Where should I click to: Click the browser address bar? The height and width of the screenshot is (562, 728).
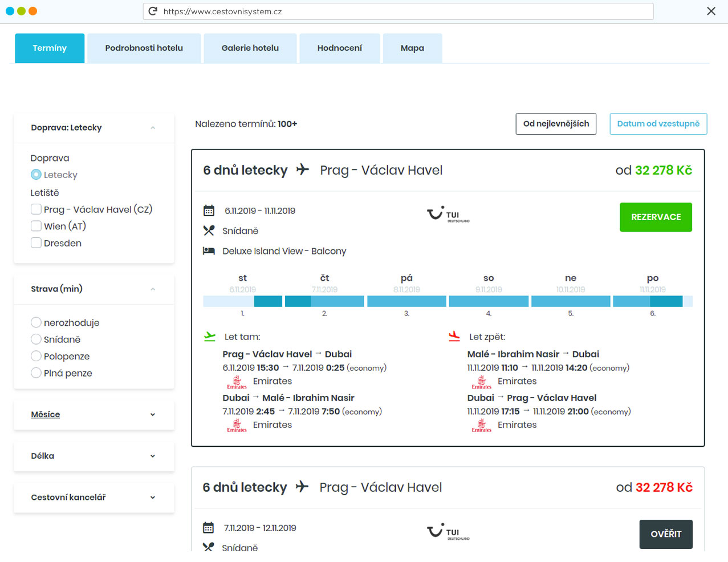tap(399, 11)
